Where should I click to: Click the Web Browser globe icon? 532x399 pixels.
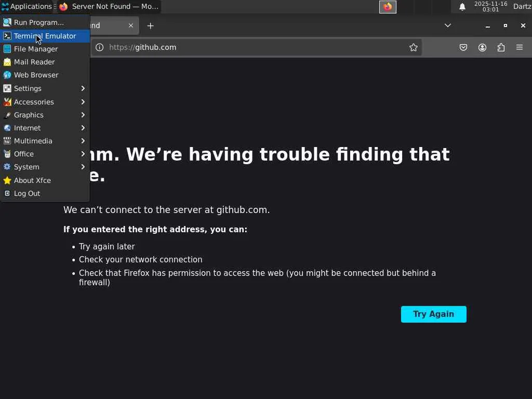[7, 75]
